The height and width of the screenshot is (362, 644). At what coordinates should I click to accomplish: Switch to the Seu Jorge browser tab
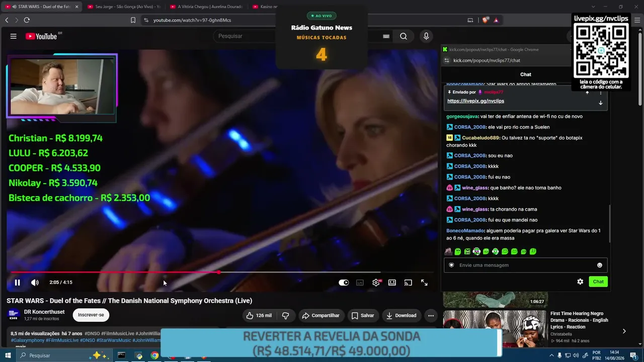point(123,7)
